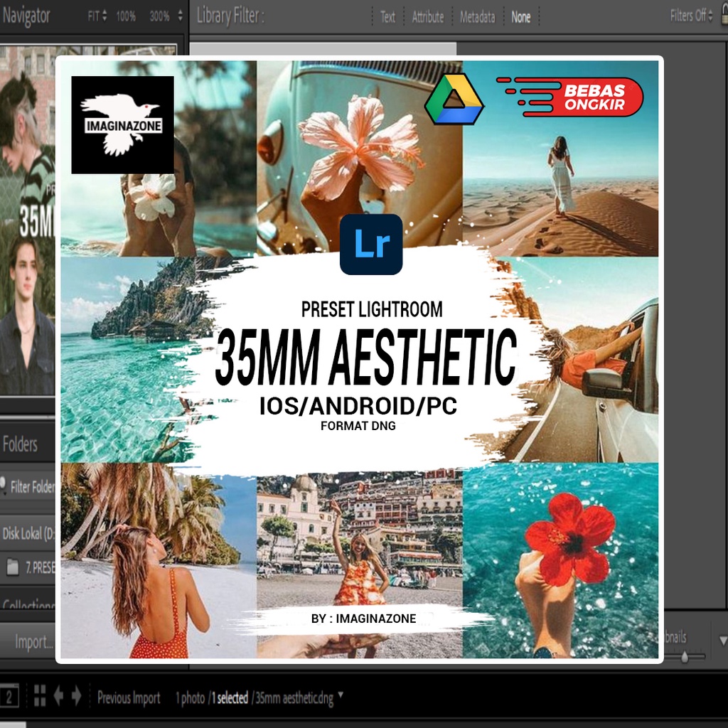728x728 pixels.
Task: Click the IMAGINAZONE bird logo
Action: (x=122, y=125)
